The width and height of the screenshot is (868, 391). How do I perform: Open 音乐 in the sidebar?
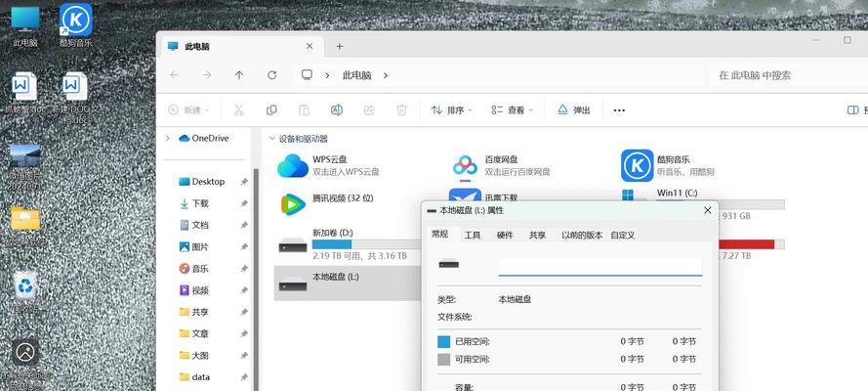point(194,269)
